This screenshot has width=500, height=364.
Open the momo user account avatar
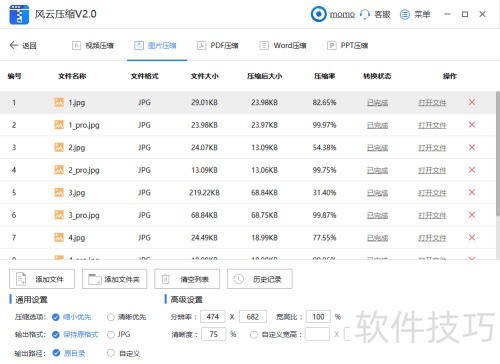[318, 14]
